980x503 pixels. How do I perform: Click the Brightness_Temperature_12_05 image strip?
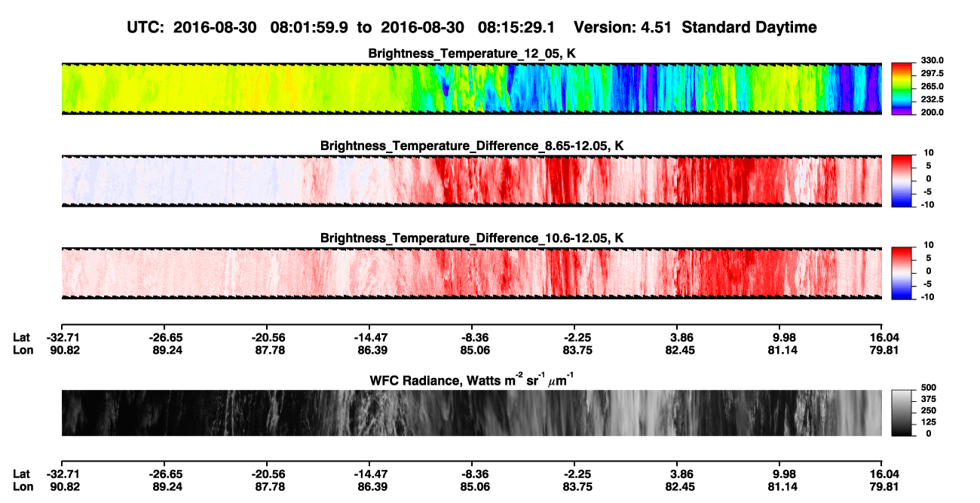tap(471, 89)
